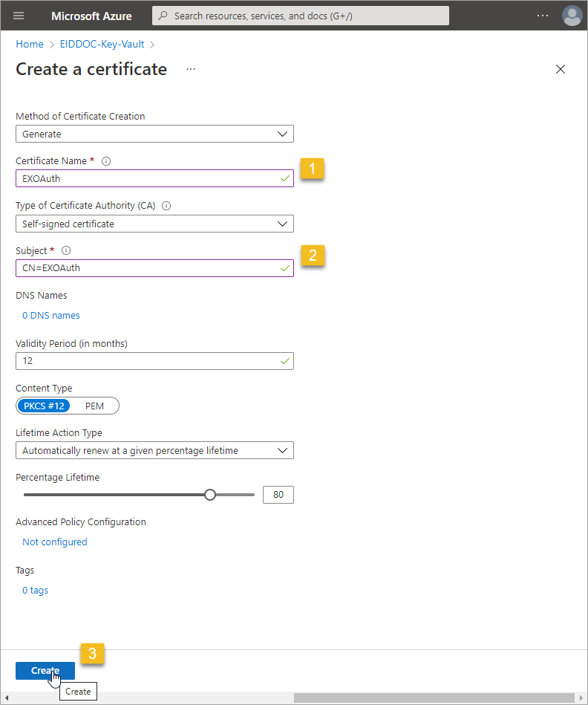Open the 0 DNS names link
The width and height of the screenshot is (588, 705).
click(x=51, y=316)
